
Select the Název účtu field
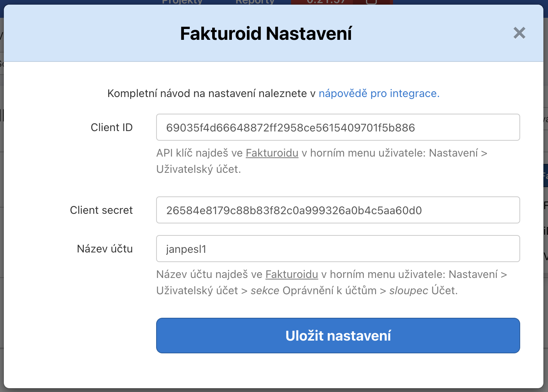[338, 249]
